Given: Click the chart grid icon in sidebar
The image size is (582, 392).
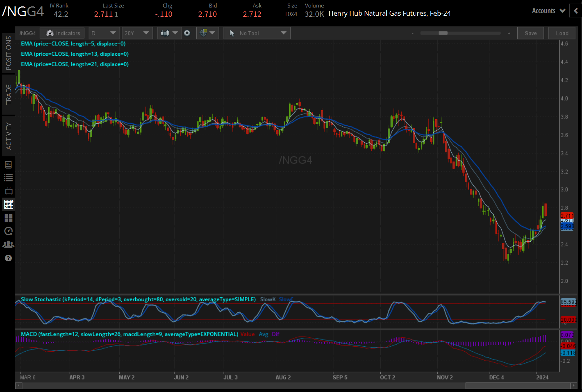Looking at the screenshot, I should click(9, 205).
